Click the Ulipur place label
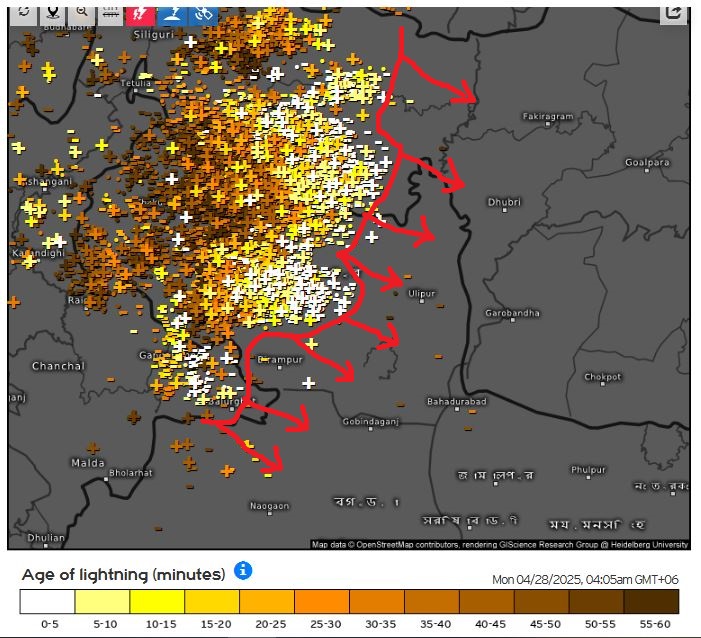Screen dimensions: 701x638 pos(421,294)
